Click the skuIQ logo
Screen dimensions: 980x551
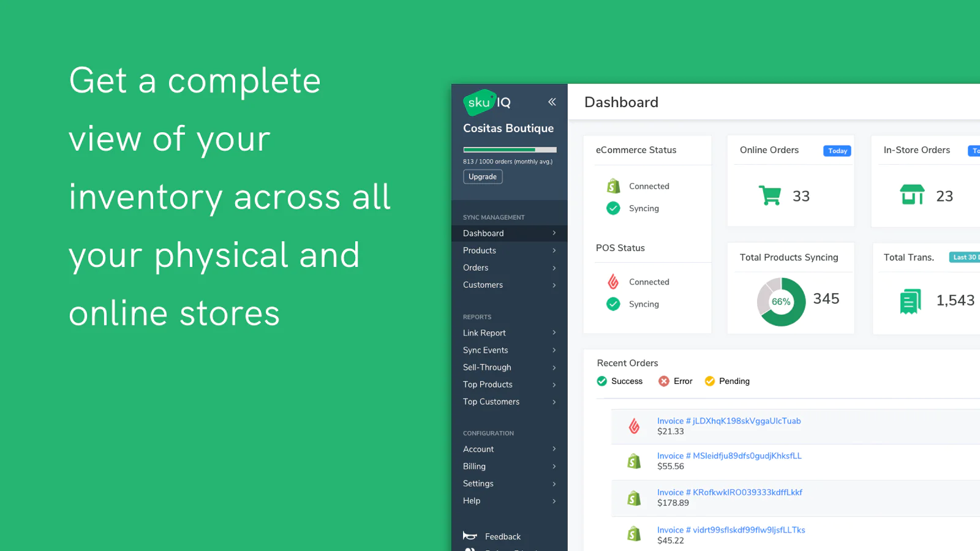click(487, 102)
